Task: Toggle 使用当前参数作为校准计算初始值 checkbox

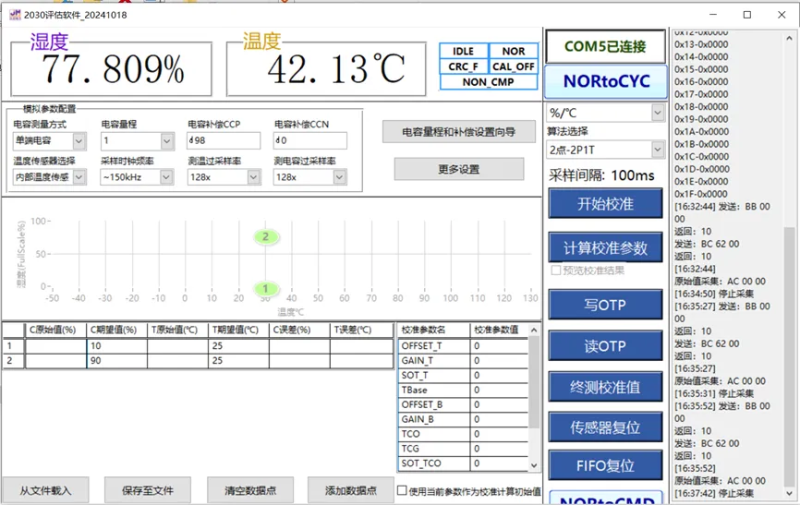Action: click(x=402, y=491)
